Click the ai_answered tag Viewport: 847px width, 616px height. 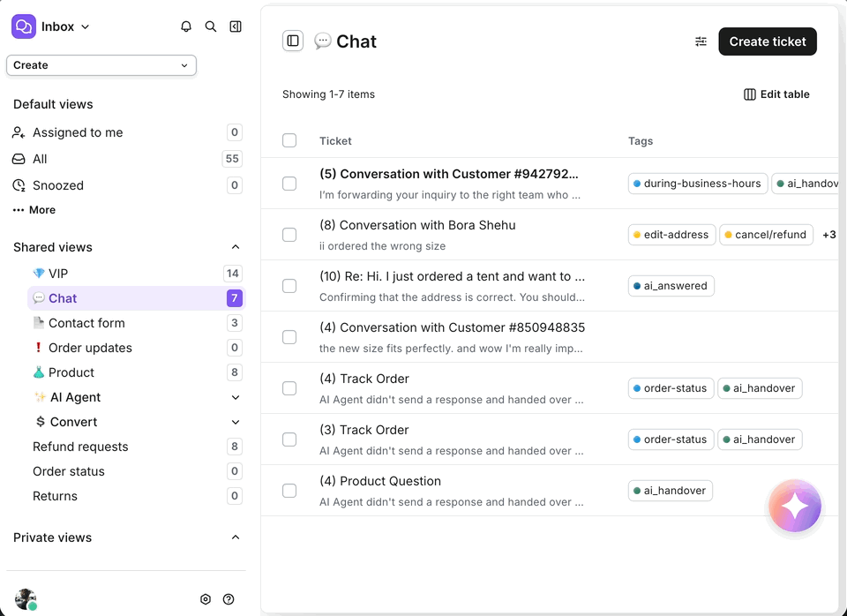671,286
